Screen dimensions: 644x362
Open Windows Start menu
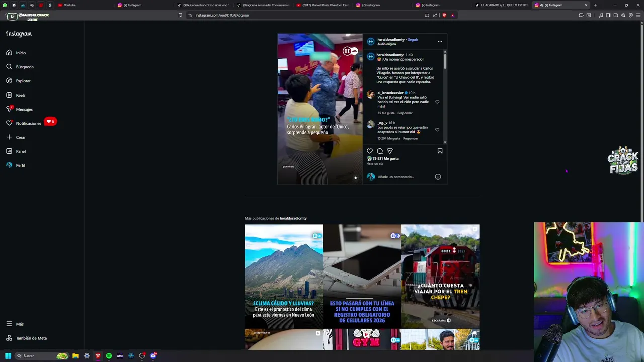pyautogui.click(x=8, y=356)
